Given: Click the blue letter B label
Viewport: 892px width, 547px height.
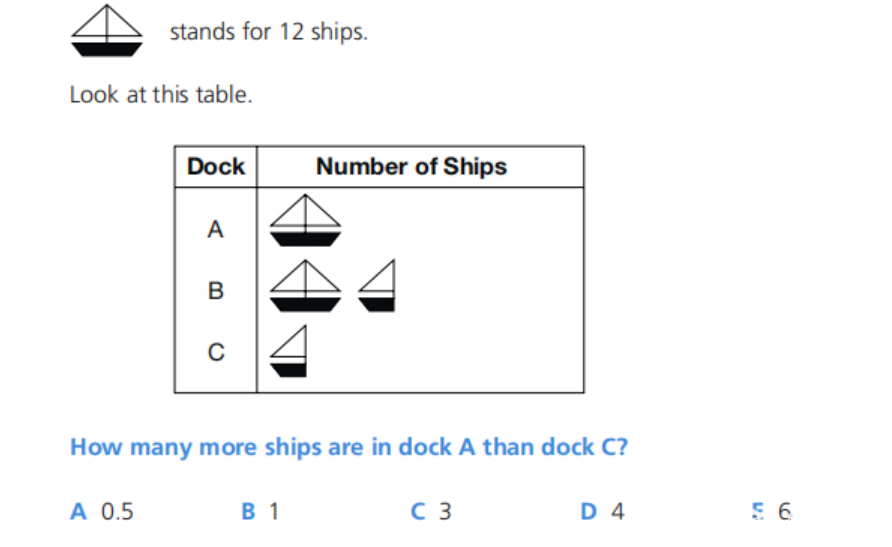Looking at the screenshot, I should pyautogui.click(x=249, y=511).
